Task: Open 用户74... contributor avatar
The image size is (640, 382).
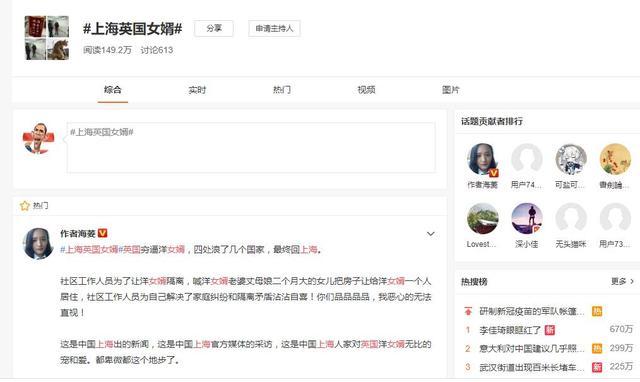Action: tap(527, 159)
